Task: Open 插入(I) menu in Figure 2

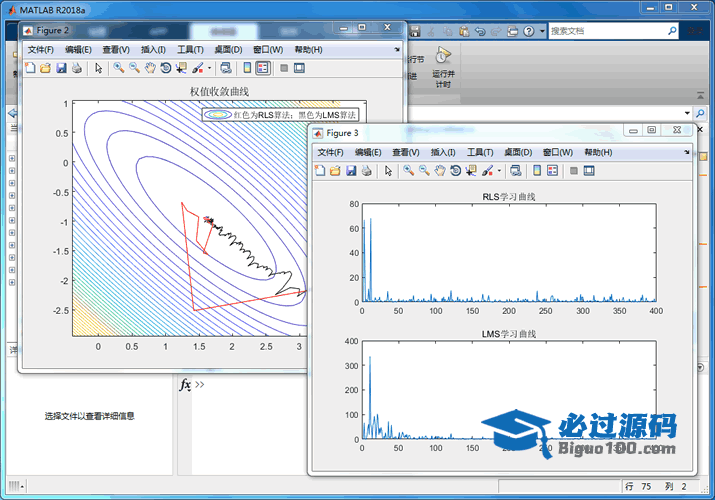Action: tap(153, 50)
